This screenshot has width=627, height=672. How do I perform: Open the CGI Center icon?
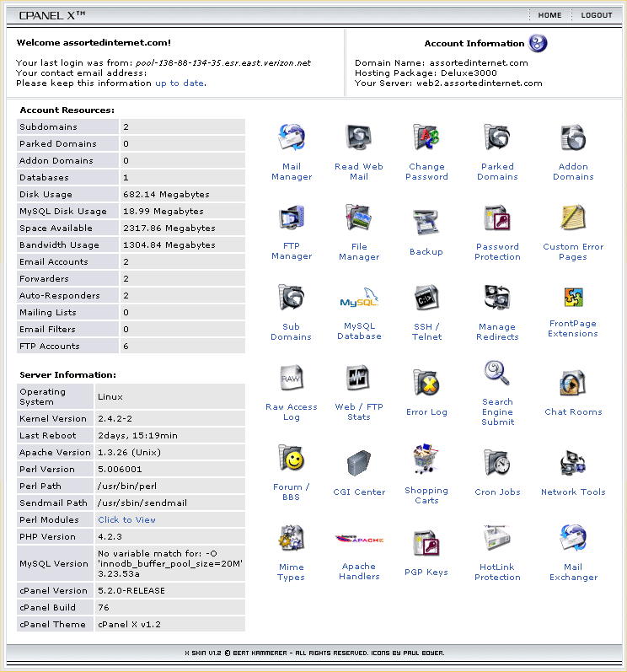(359, 463)
